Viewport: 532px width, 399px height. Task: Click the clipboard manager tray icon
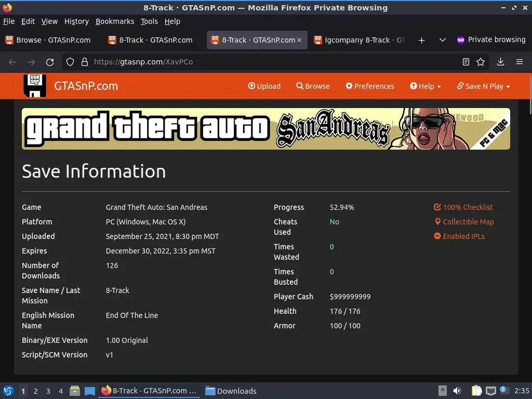pyautogui.click(x=476, y=391)
